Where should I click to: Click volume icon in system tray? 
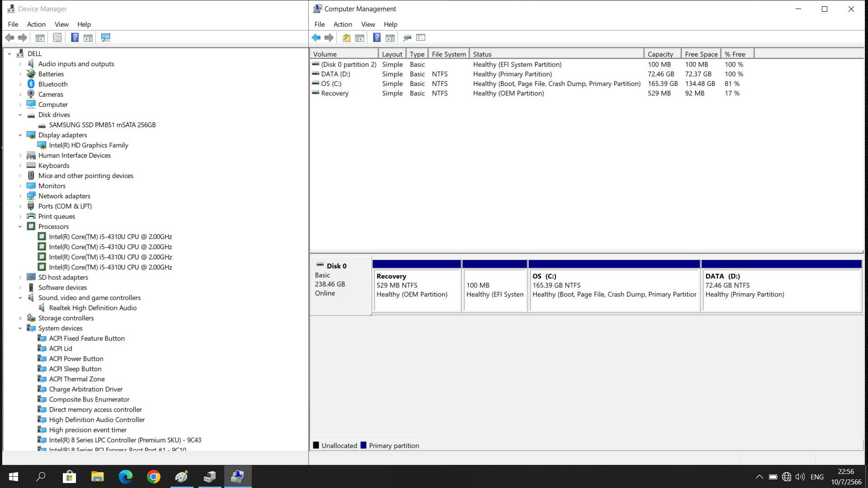click(x=800, y=477)
